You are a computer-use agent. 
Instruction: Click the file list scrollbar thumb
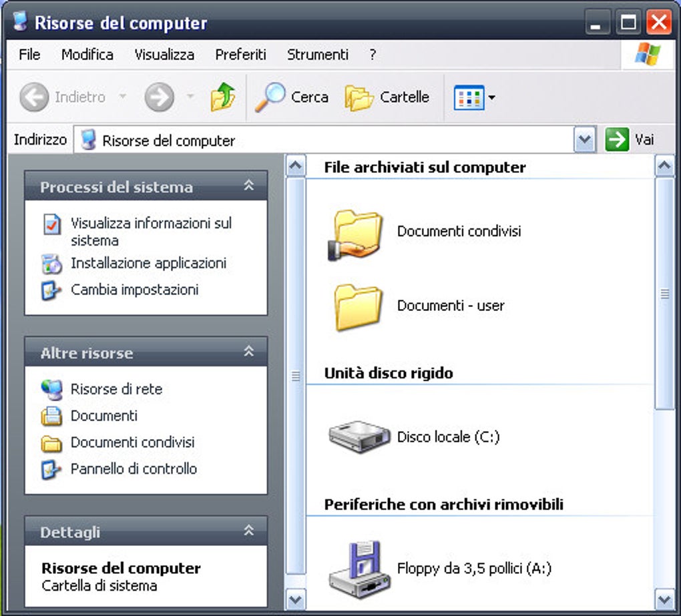pyautogui.click(x=664, y=294)
